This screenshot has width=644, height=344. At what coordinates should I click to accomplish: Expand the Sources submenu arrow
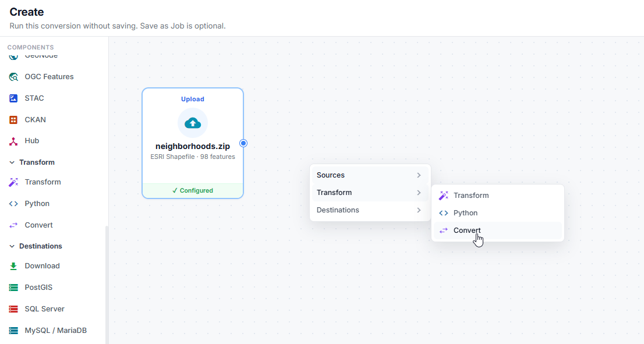[419, 175]
